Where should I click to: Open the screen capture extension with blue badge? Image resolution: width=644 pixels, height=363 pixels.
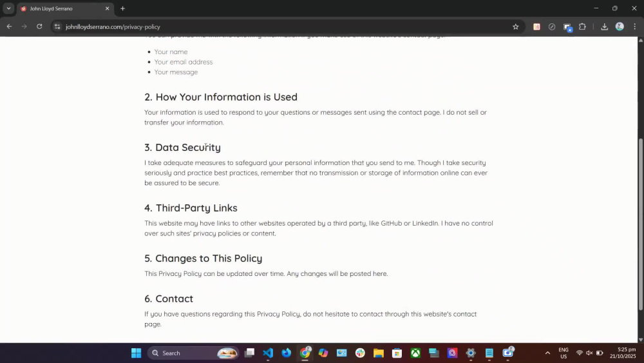567,27
